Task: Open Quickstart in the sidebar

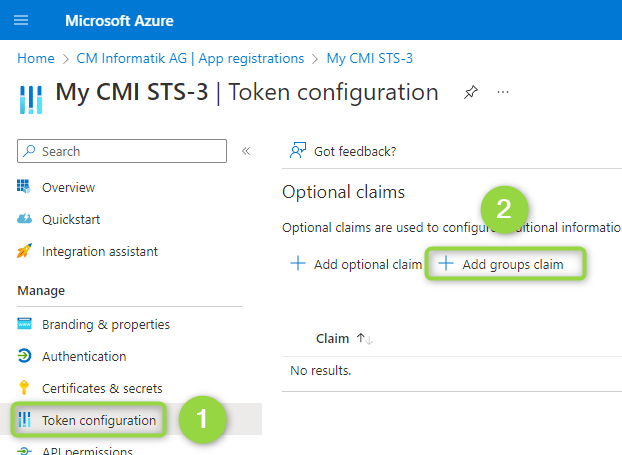Action: point(71,219)
